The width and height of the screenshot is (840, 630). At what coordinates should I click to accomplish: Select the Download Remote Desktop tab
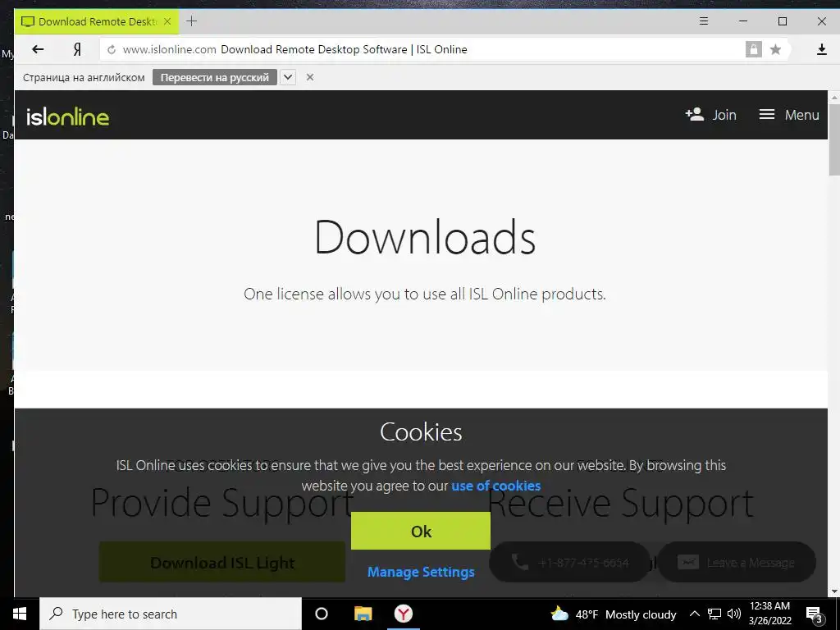click(x=97, y=21)
